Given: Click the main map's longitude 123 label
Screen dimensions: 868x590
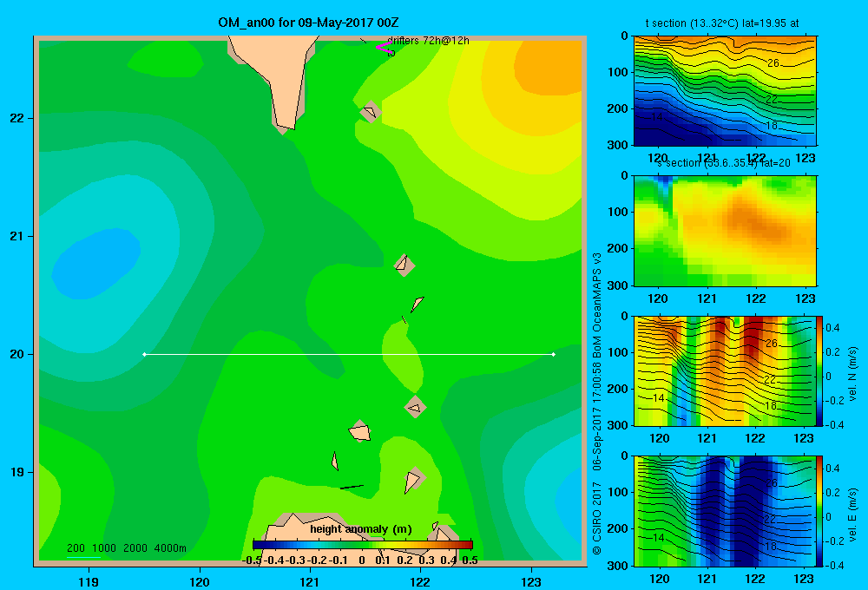Looking at the screenshot, I should 531,581.
